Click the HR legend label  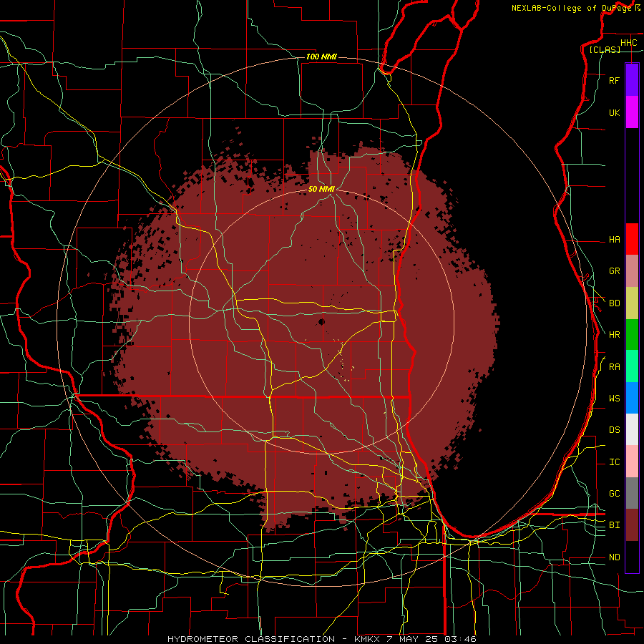[614, 335]
